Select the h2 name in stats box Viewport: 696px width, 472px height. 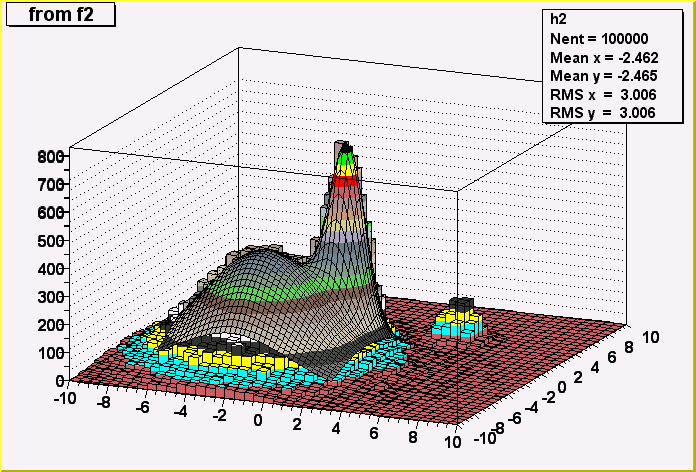(x=558, y=18)
